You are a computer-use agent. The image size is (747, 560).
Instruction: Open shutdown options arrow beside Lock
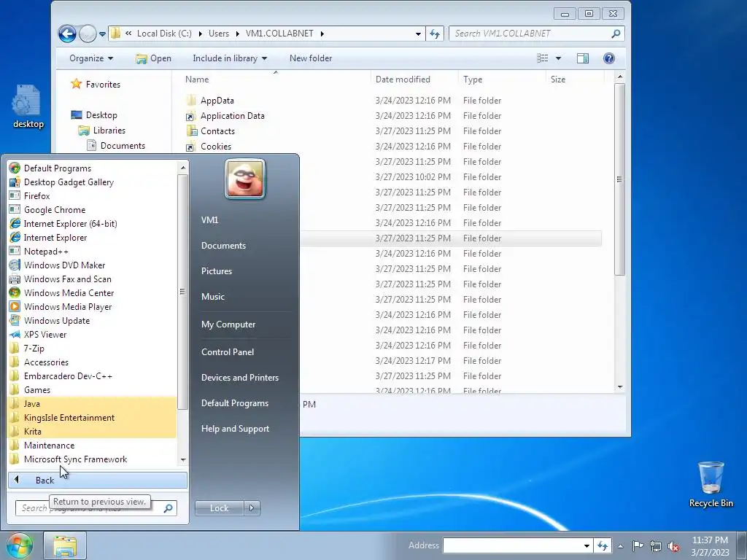click(x=252, y=508)
